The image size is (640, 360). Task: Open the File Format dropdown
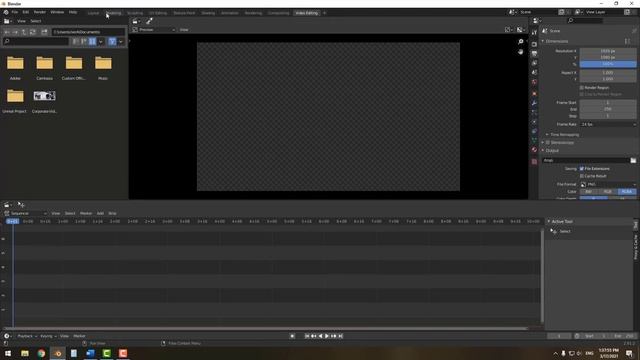[x=608, y=184]
